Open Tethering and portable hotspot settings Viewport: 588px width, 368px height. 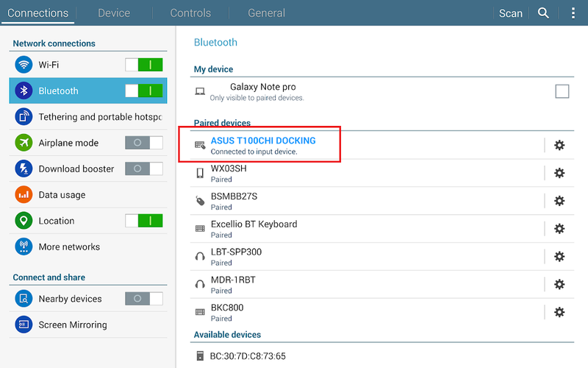tap(88, 116)
